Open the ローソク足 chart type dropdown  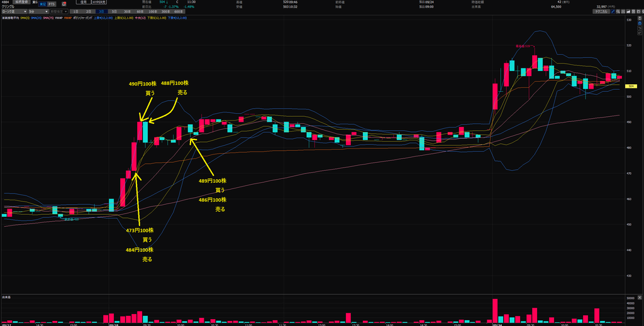14,11
